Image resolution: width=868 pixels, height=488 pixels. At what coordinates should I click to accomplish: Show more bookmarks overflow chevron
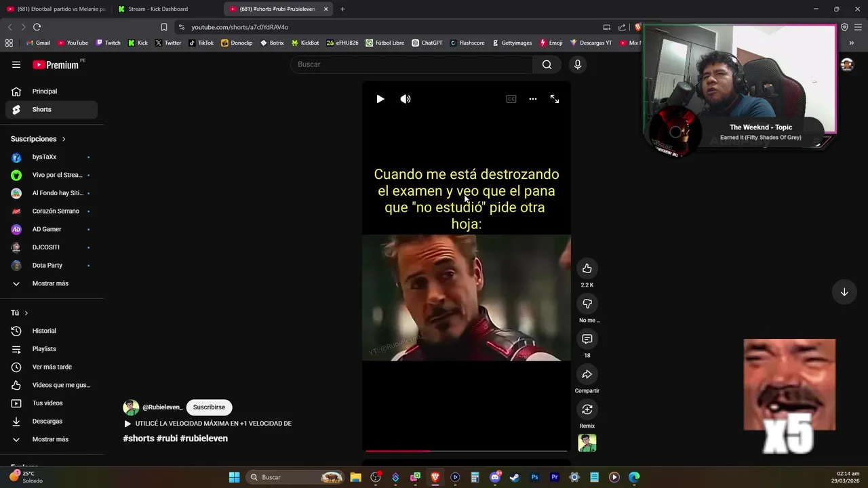[x=852, y=43]
